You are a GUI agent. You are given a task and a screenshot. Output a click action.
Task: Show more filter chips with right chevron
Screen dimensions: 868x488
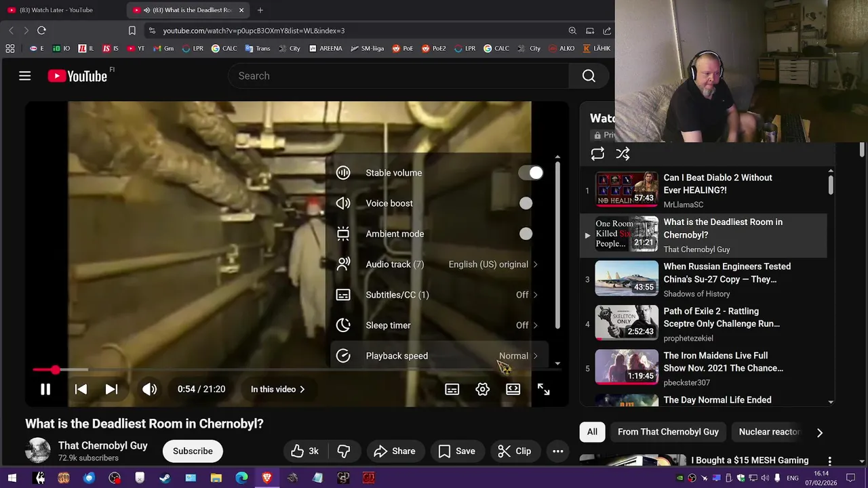(x=819, y=432)
